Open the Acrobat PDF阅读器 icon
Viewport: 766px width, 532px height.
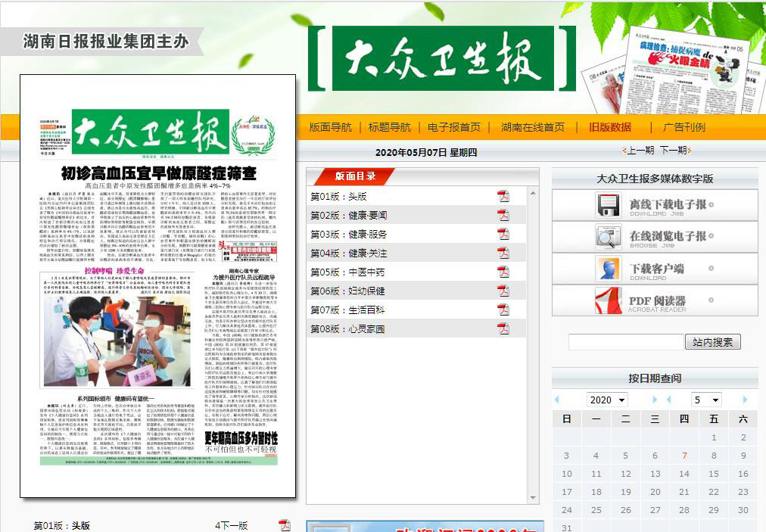609,300
